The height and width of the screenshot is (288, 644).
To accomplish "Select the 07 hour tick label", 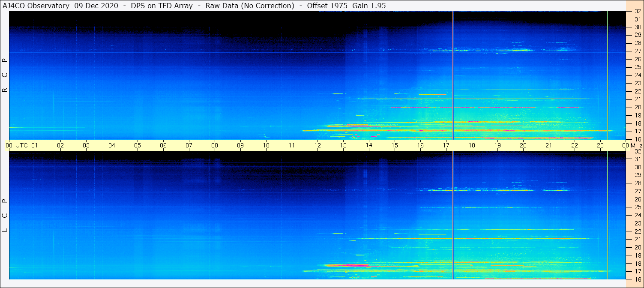I will click(x=189, y=145).
